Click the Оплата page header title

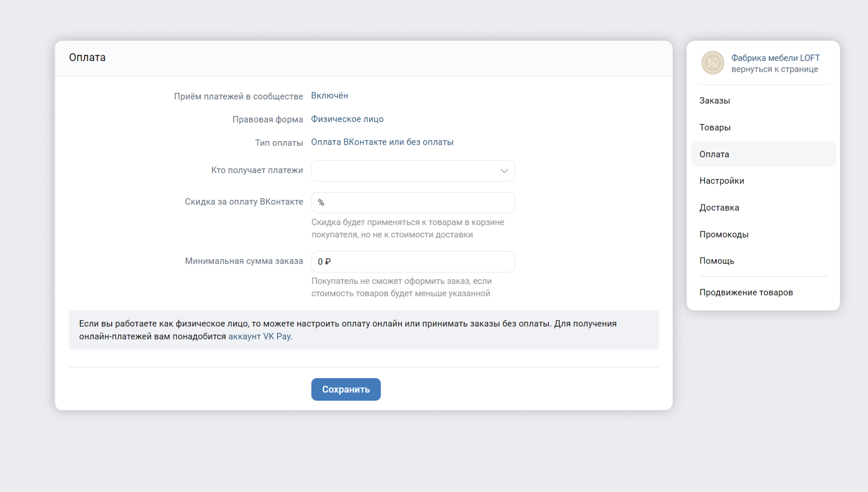point(87,57)
